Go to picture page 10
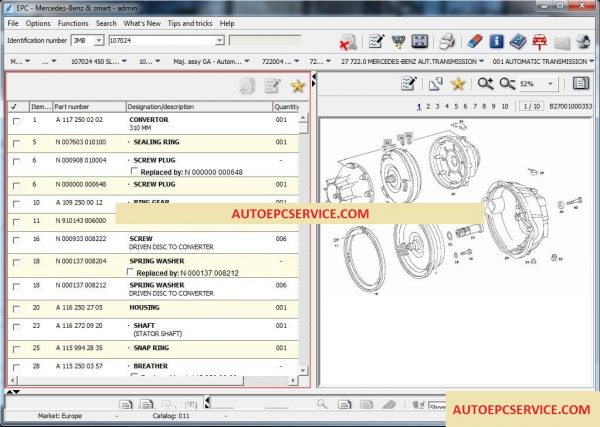 [505, 106]
